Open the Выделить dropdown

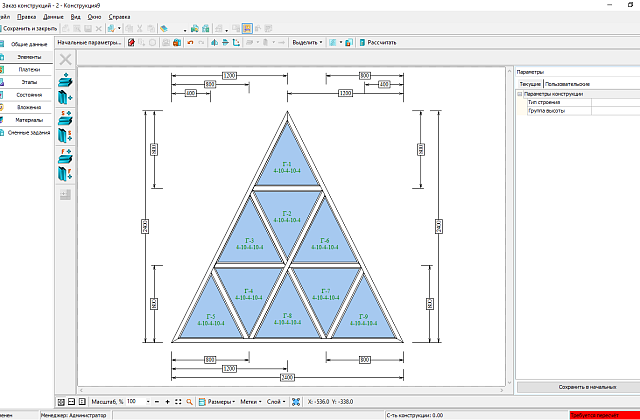[x=307, y=42]
